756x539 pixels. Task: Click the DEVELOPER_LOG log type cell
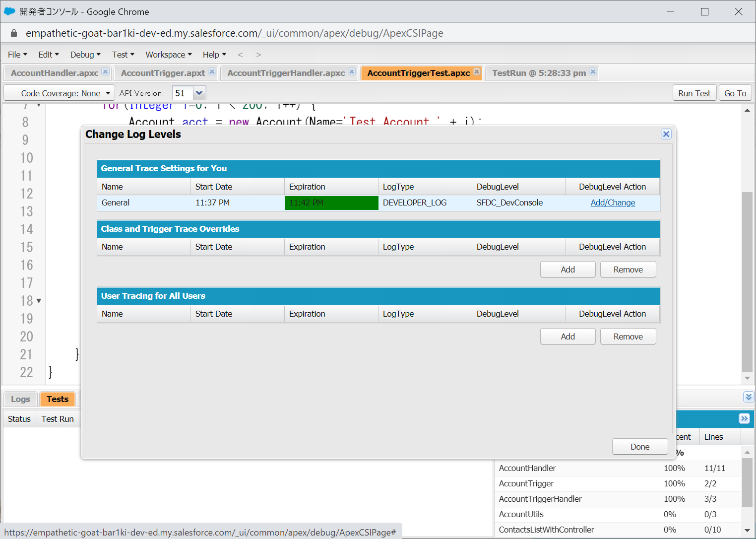pos(425,203)
